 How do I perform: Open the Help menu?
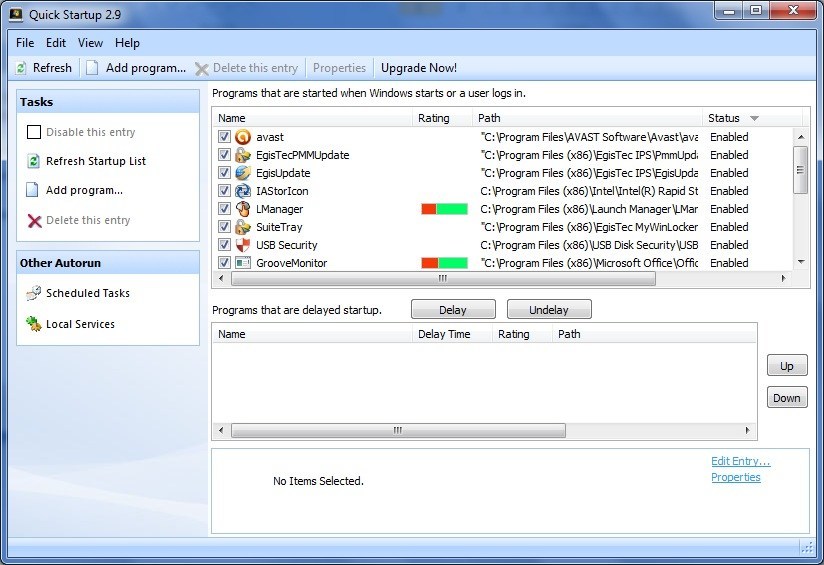(x=127, y=43)
